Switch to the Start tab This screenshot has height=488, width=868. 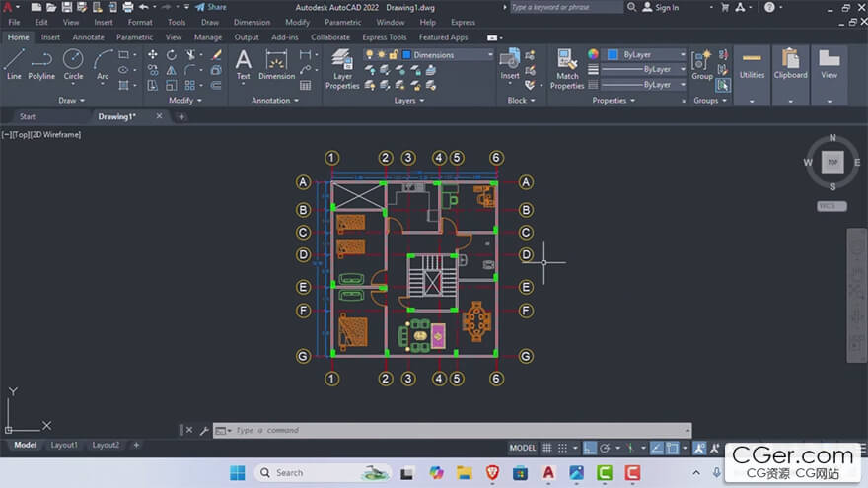[28, 116]
